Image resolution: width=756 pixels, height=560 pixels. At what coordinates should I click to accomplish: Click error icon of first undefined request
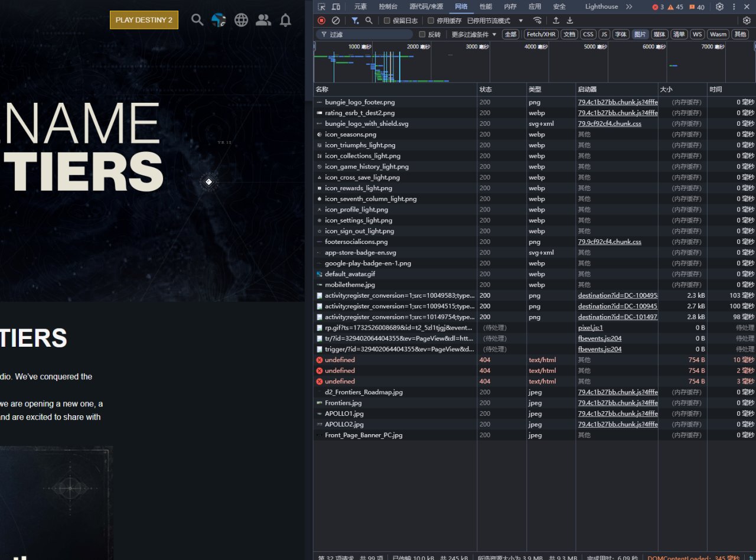click(320, 360)
